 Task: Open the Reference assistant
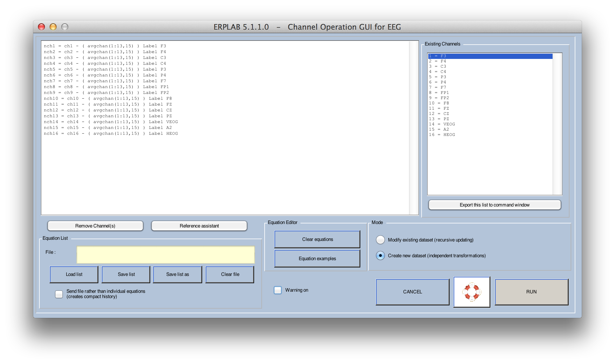pyautogui.click(x=199, y=226)
